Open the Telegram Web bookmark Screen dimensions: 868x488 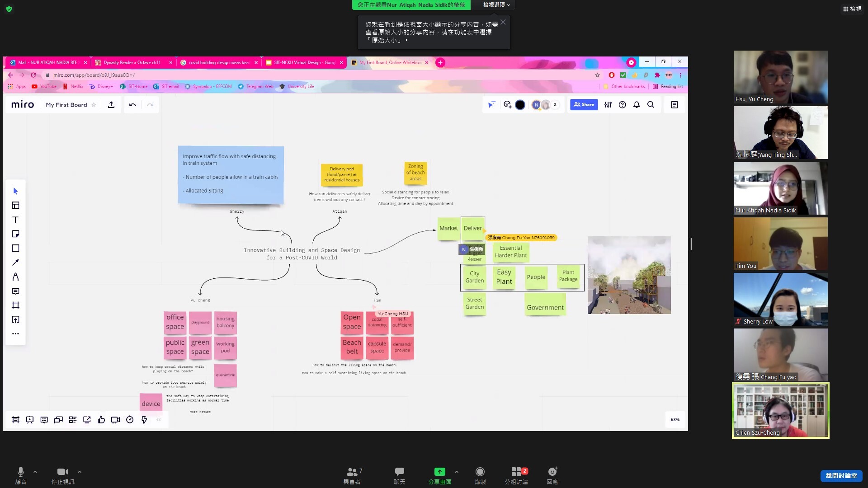(255, 86)
